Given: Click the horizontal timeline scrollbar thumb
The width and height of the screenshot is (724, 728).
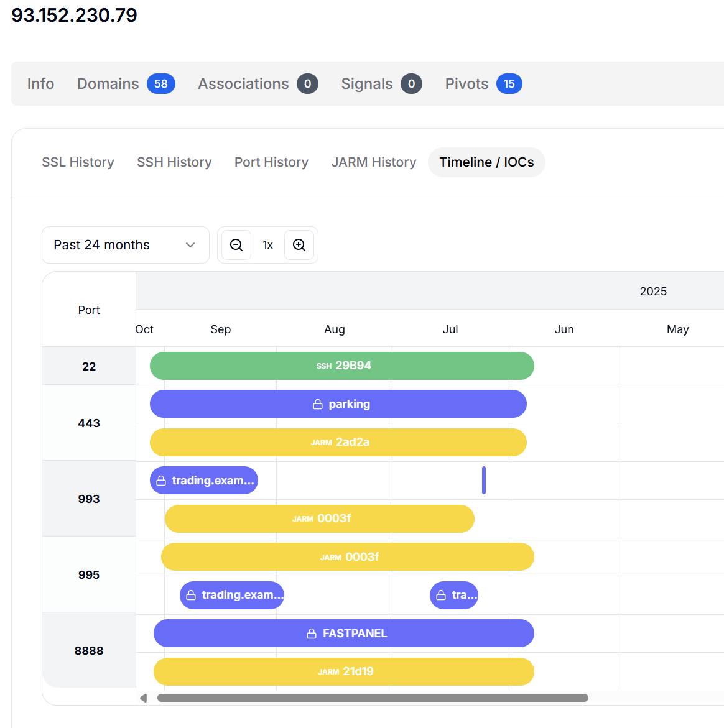Looking at the screenshot, I should pyautogui.click(x=373, y=698).
